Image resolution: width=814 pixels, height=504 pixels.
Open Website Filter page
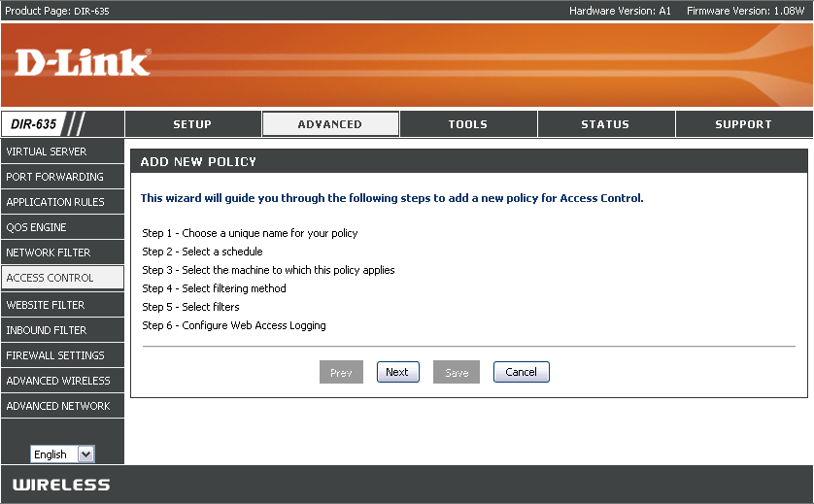[x=62, y=305]
